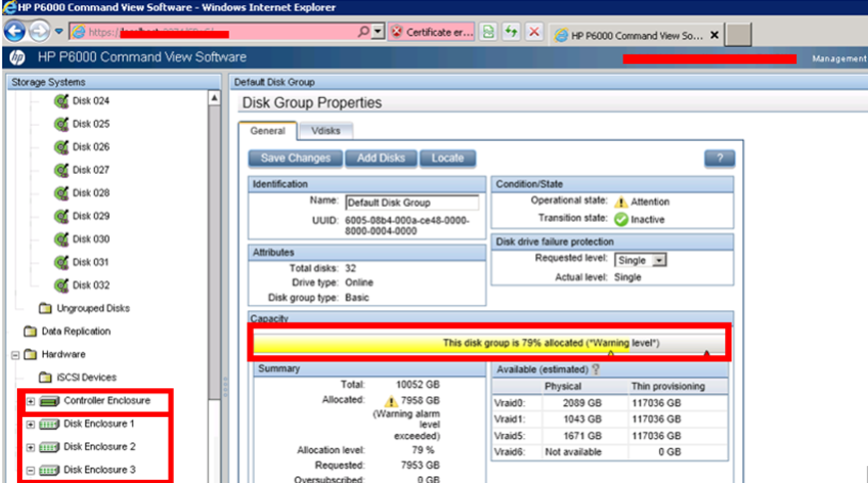Click the Disk 024 drive icon
Image resolution: width=868 pixels, height=483 pixels.
pos(61,101)
